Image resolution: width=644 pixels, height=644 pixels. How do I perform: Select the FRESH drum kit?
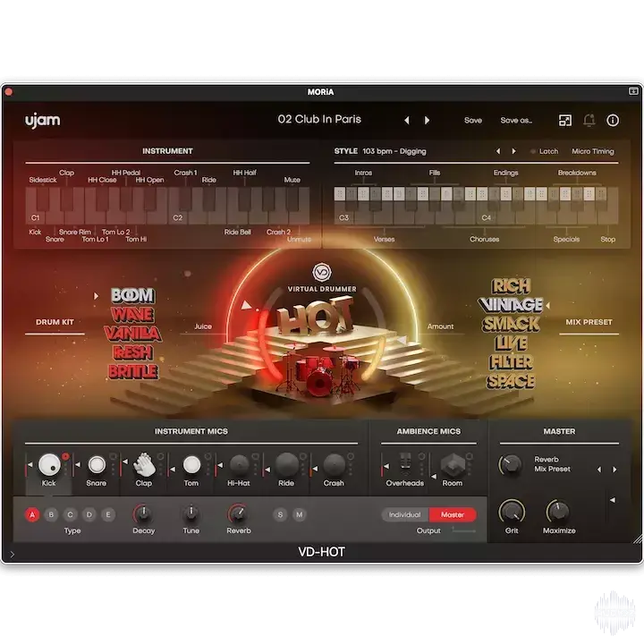pyautogui.click(x=132, y=352)
